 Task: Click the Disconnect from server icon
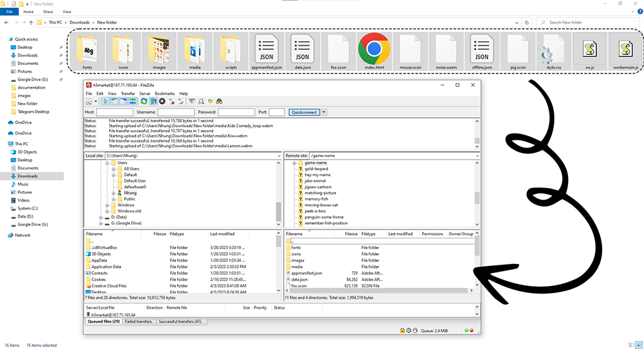coord(172,101)
